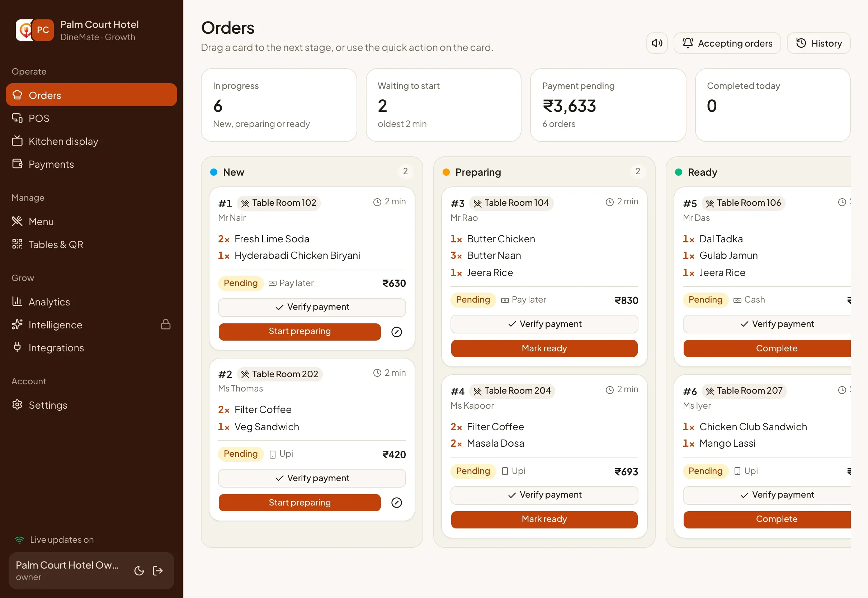The image size is (868, 598).
Task: Click the logout icon in the sidebar footer
Action: (x=158, y=571)
